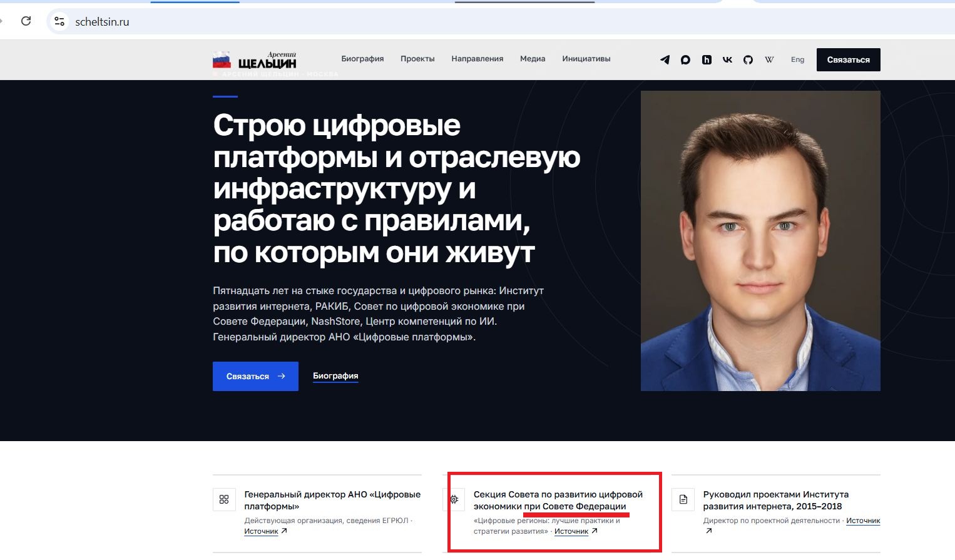The image size is (955, 560).
Task: Open Биография in the top navigation
Action: 362,59
